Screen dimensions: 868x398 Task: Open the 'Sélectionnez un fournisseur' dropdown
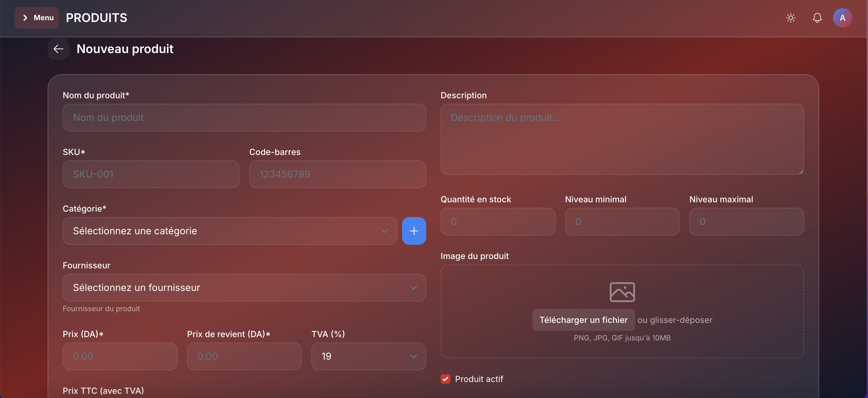244,288
